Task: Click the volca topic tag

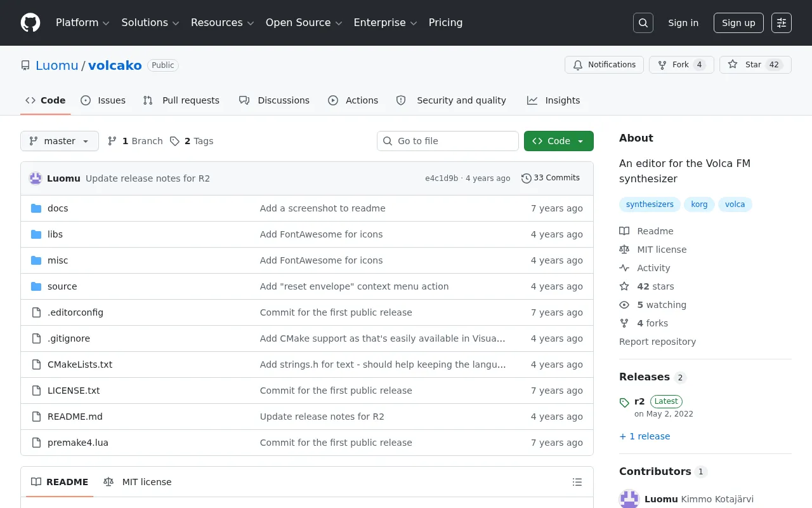Action: [735, 204]
